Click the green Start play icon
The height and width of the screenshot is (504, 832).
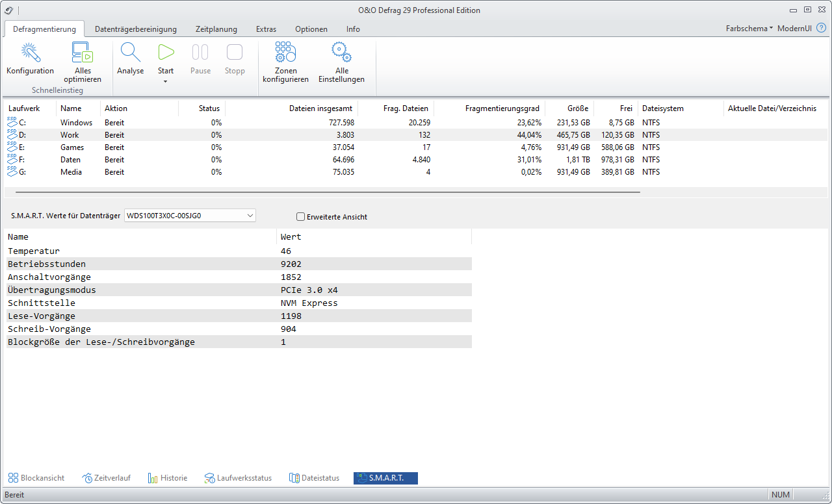pyautogui.click(x=166, y=53)
